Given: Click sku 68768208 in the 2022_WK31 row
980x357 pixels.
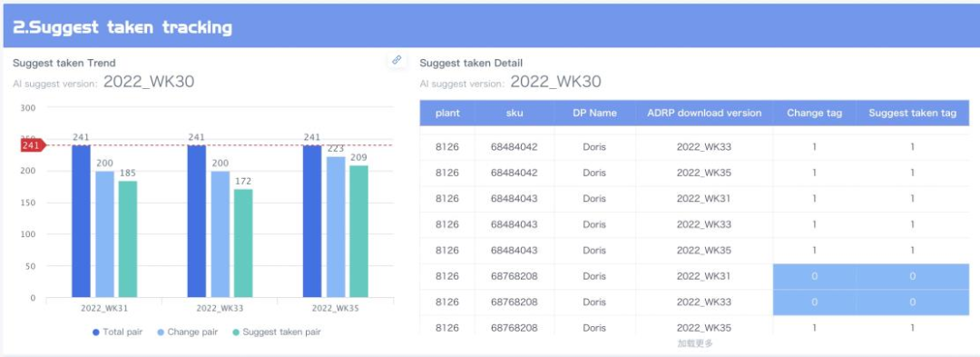Looking at the screenshot, I should (x=514, y=276).
